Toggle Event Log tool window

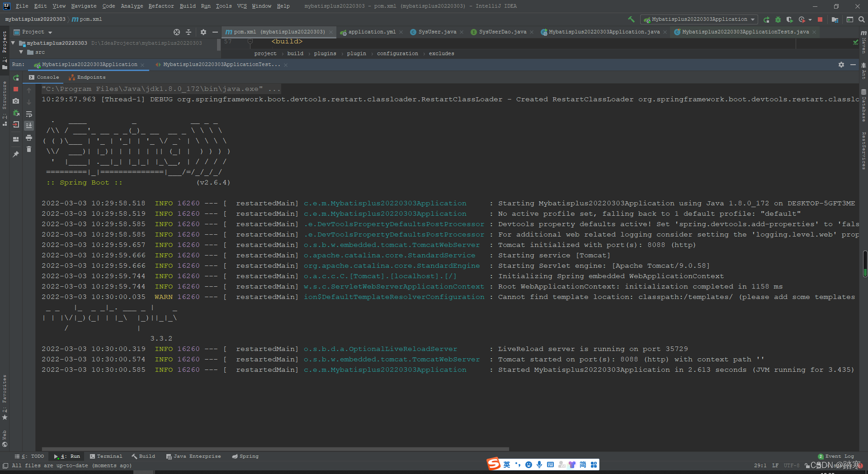click(836, 456)
